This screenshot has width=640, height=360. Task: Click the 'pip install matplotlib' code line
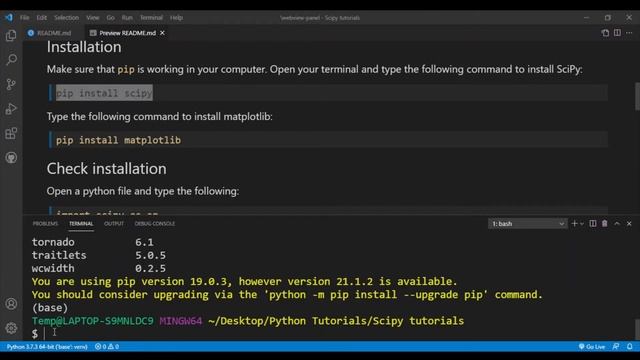tap(118, 140)
